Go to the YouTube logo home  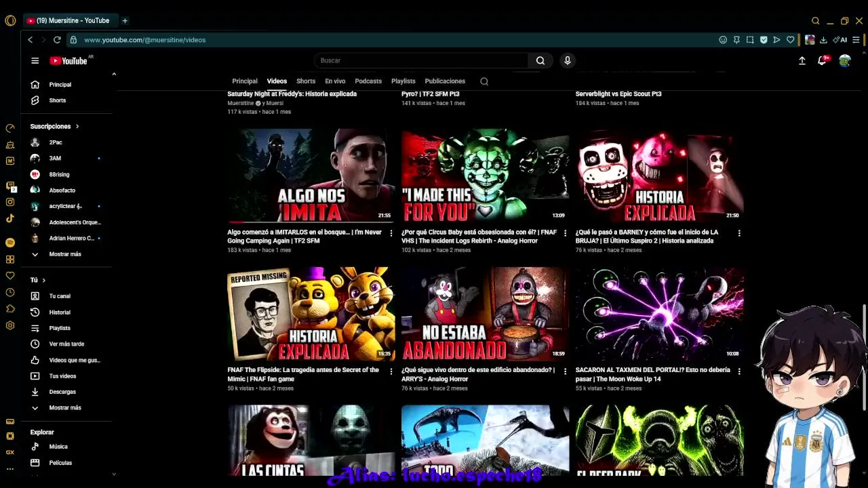tap(68, 60)
